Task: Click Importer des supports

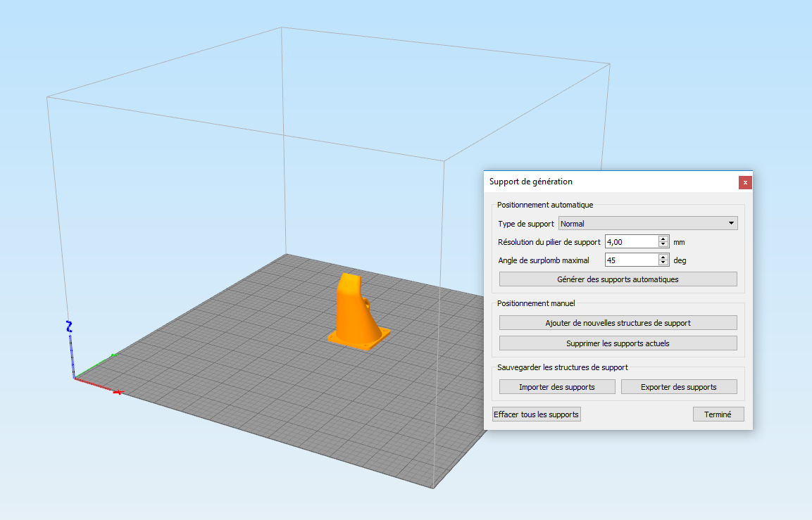Action: 557,387
